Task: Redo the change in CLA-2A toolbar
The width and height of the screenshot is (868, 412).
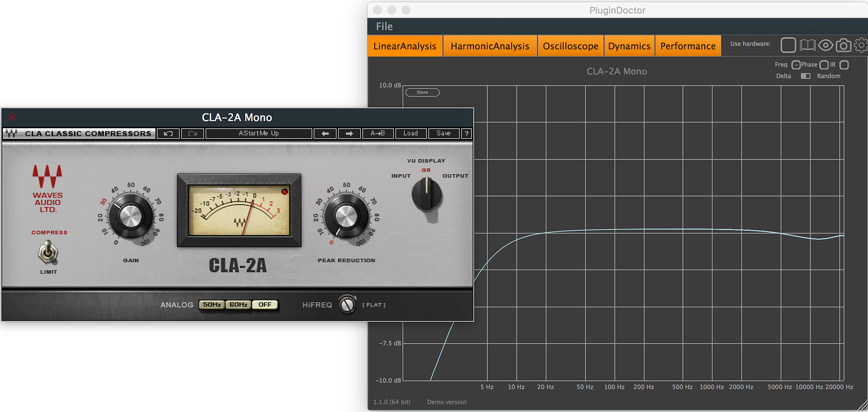Action: tap(193, 134)
